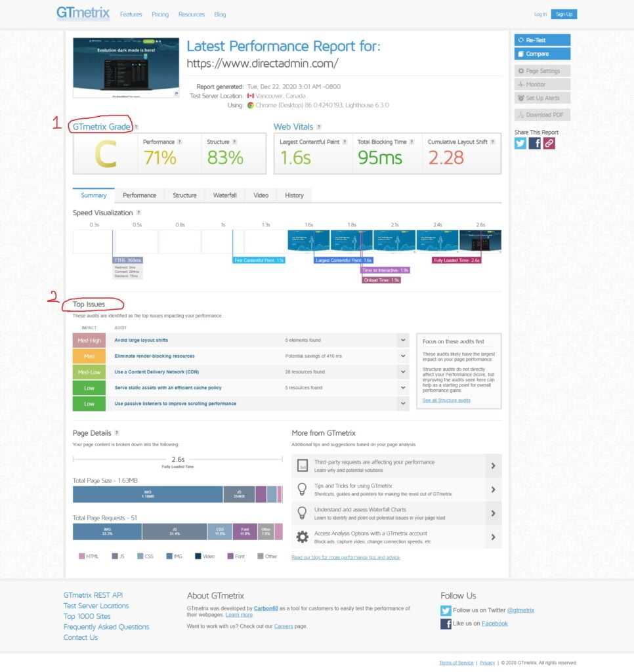The height and width of the screenshot is (672, 634).
Task: Click the Compare button
Action: (542, 54)
